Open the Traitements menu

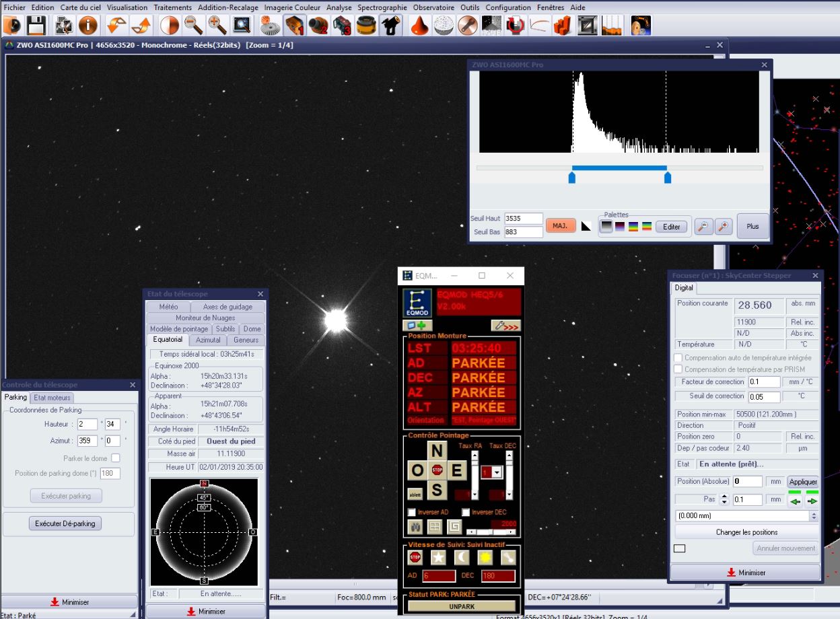point(172,7)
